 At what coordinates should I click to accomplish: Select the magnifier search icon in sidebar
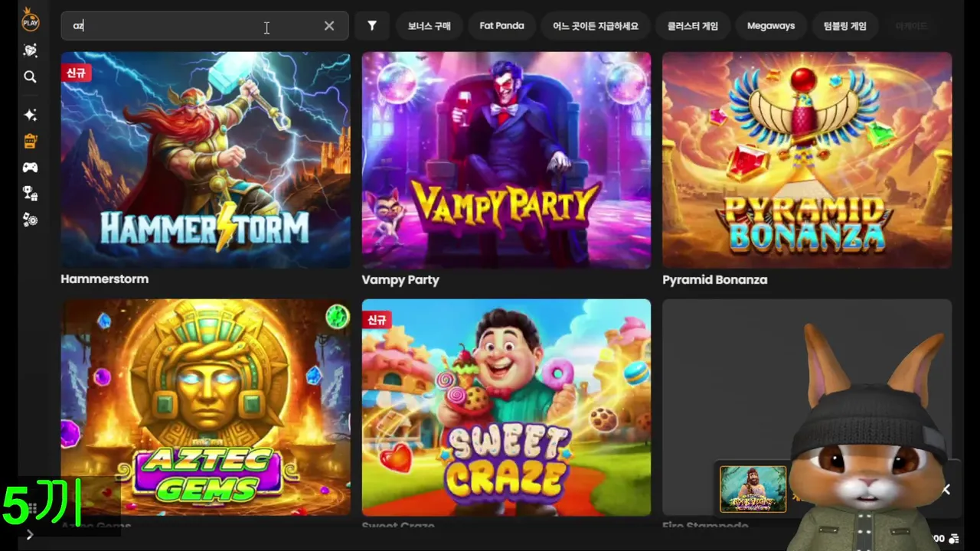coord(30,77)
